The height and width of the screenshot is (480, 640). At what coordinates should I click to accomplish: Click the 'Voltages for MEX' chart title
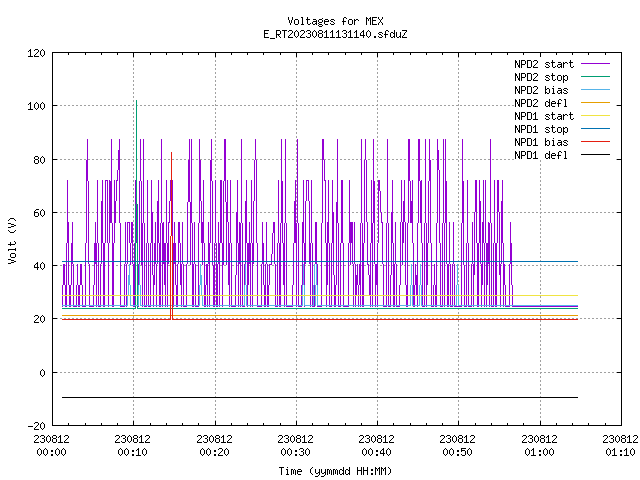coord(335,21)
